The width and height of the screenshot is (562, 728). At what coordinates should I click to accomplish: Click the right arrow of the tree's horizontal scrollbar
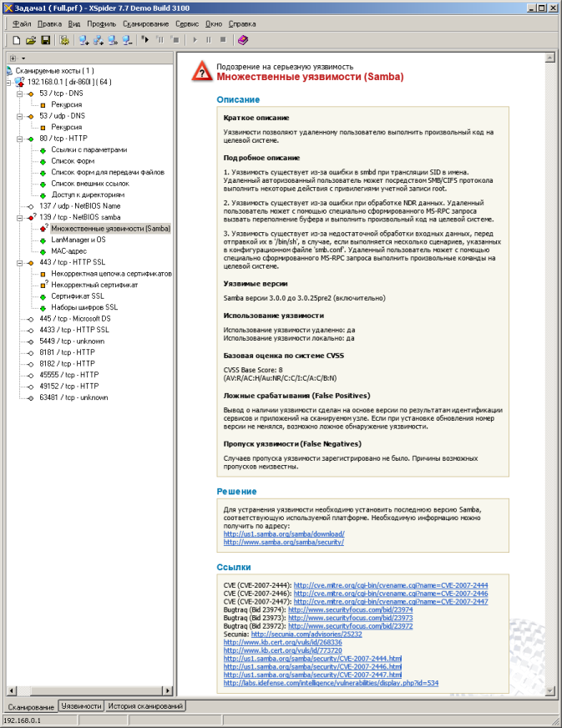168,691
